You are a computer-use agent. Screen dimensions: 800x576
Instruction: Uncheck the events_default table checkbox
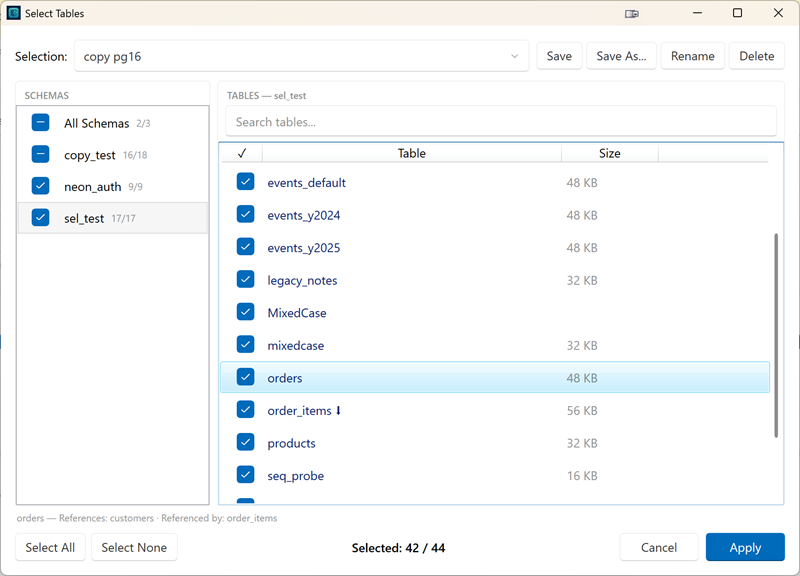tap(245, 182)
